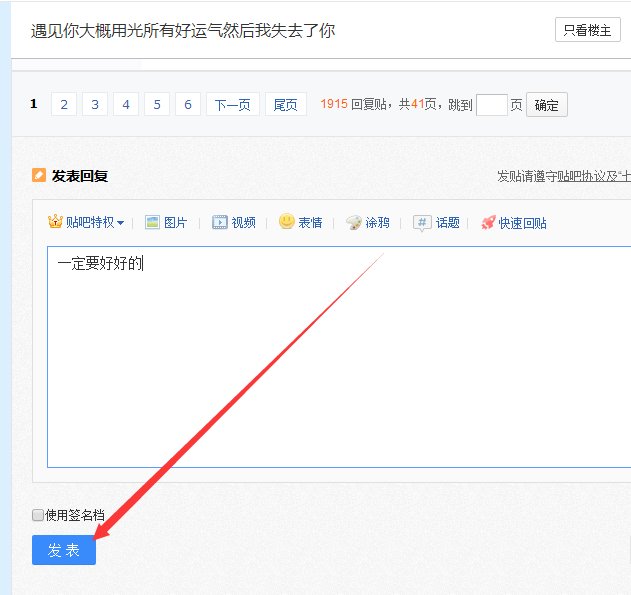Click the rocket 快速回贴 icon
631x595 pixels.
(488, 222)
